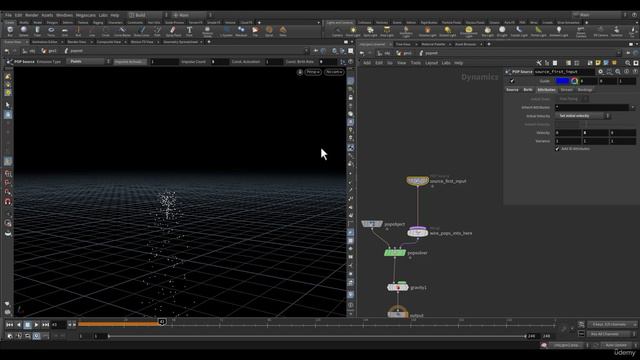Select the Grid shelf tool
This screenshot has height=360, width=640.
[x=64, y=31]
